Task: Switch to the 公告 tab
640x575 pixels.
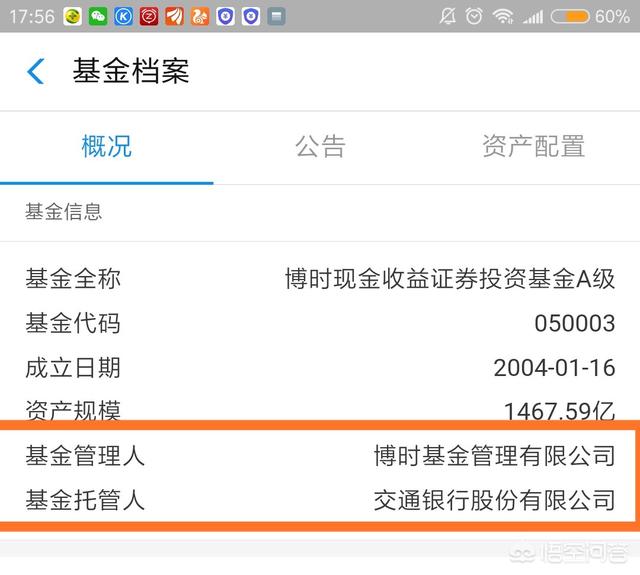Action: coord(320,147)
